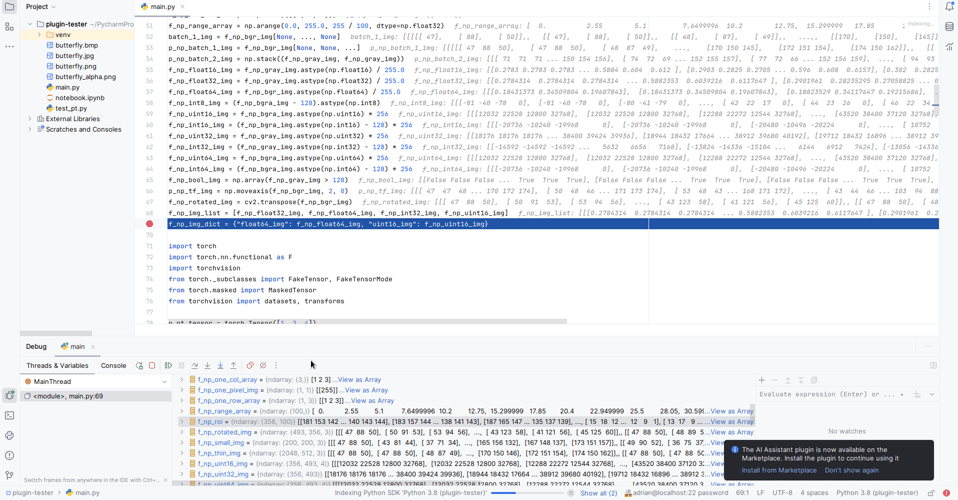The height and width of the screenshot is (500, 958).
Task: Stop the debug session
Action: tap(152, 366)
